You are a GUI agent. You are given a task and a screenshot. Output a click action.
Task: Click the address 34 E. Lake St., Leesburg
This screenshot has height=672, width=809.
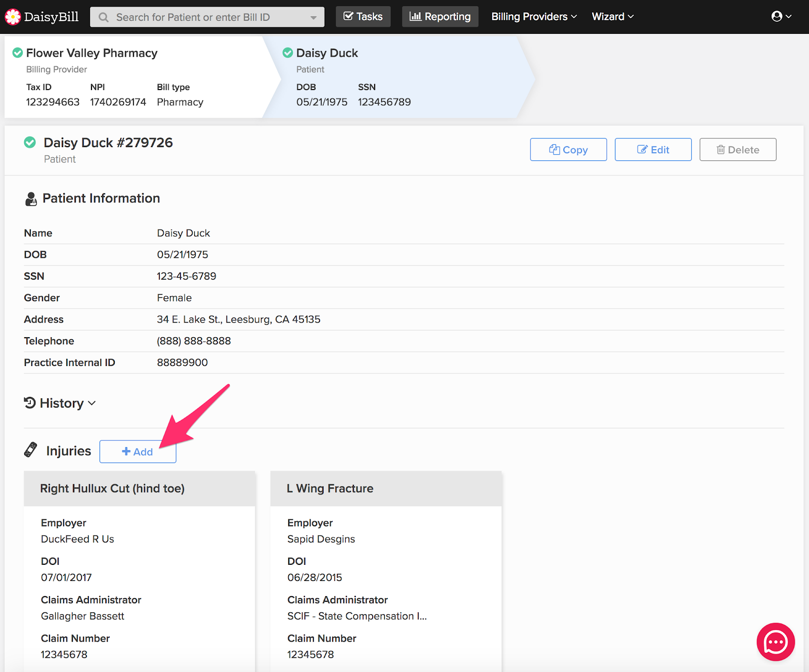239,320
